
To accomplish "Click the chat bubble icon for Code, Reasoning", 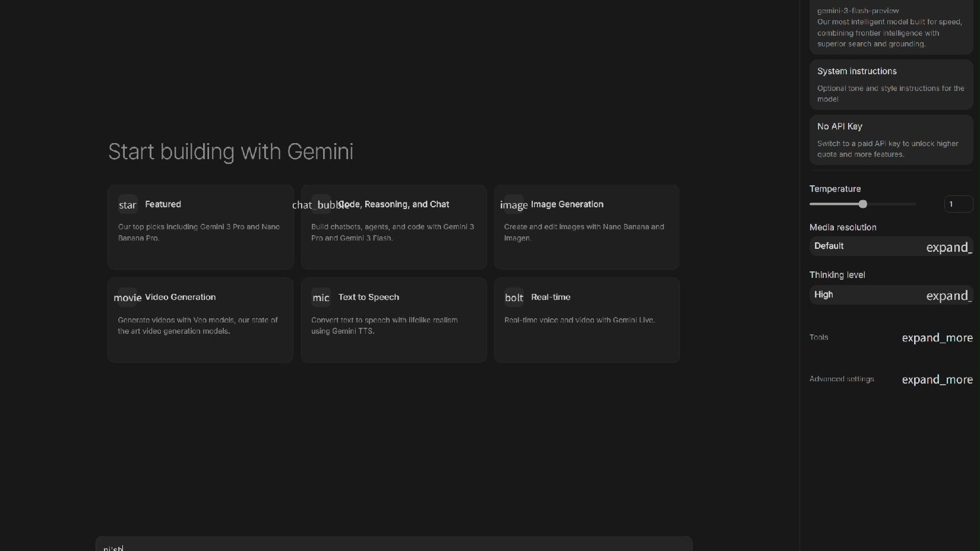I will click(x=321, y=205).
